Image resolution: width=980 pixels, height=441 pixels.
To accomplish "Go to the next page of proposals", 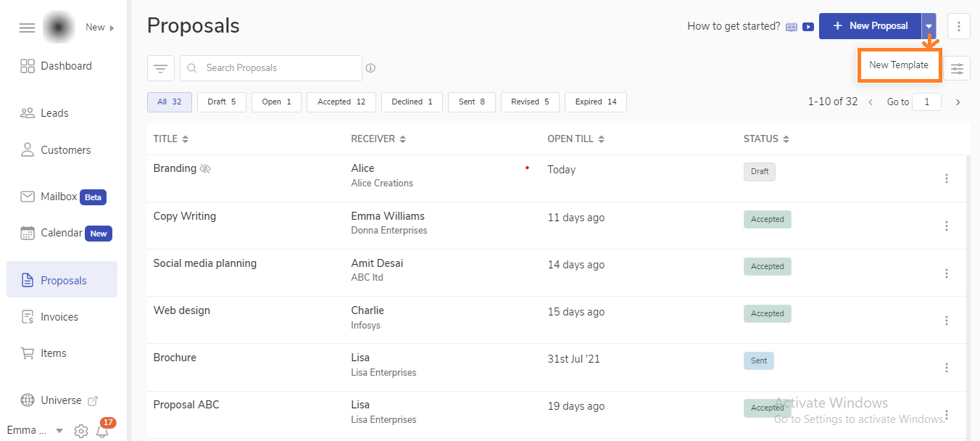I will [958, 102].
